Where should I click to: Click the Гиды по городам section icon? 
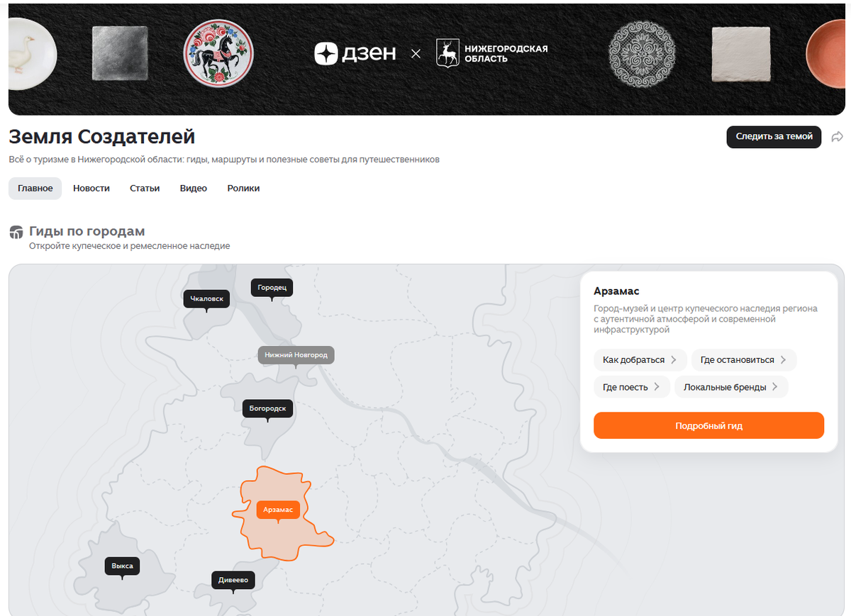(x=16, y=233)
